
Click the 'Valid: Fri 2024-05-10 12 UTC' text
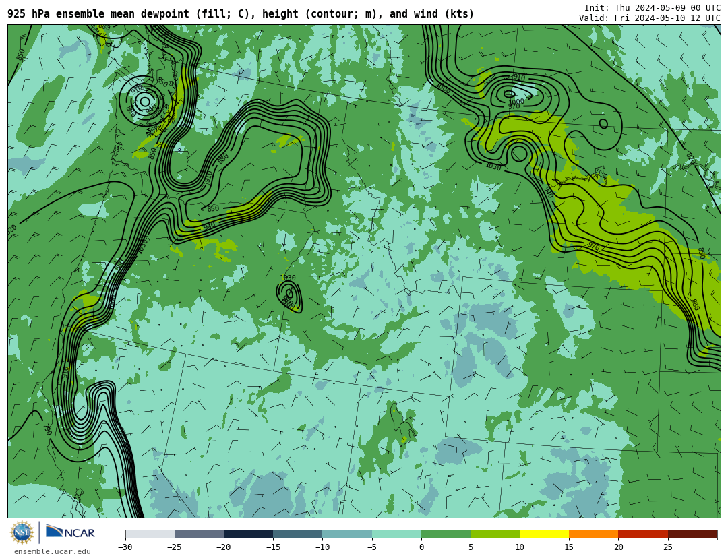[x=650, y=18]
